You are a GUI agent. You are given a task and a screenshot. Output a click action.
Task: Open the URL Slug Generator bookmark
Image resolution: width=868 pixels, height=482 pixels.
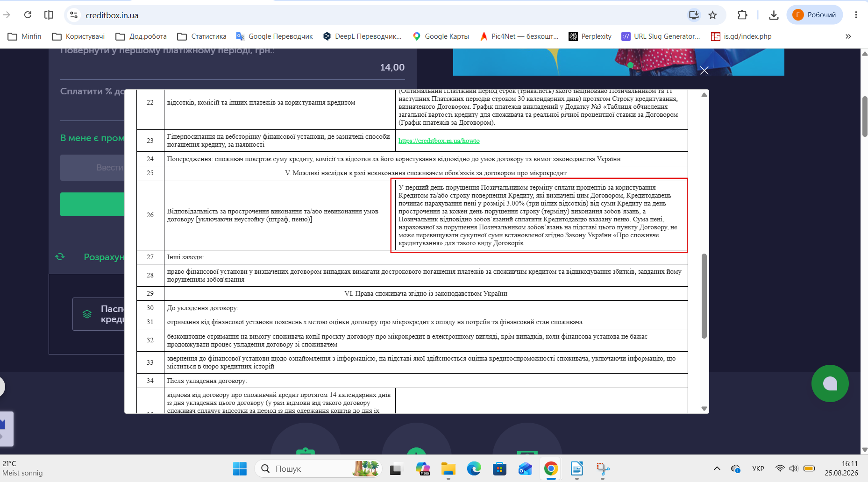pos(661,36)
